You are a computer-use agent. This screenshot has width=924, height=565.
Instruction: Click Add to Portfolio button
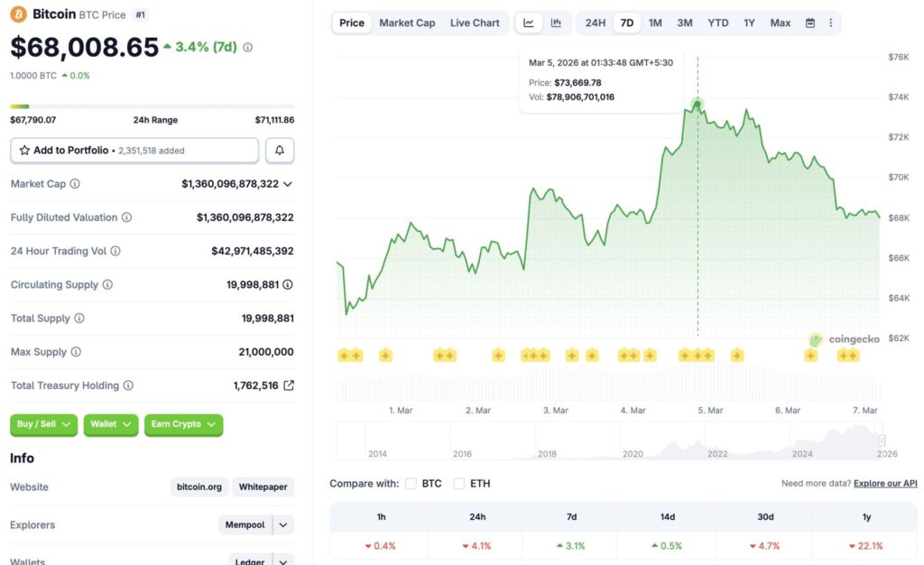pyautogui.click(x=134, y=151)
